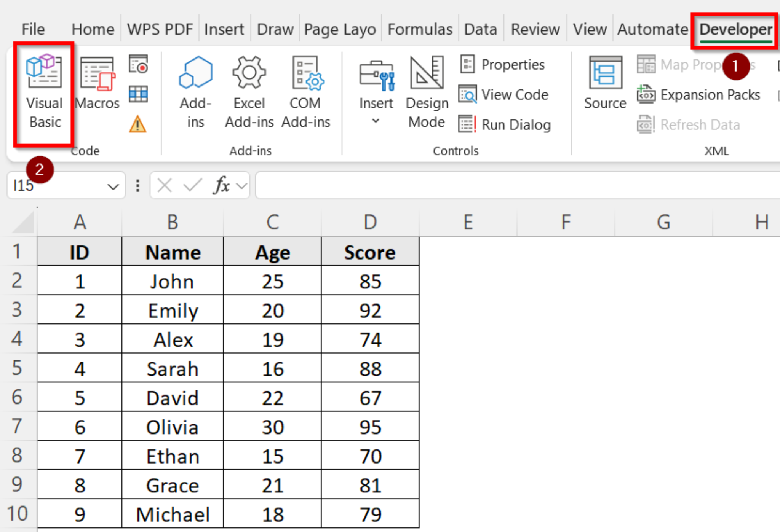Switch to the Insert ribbon tab

[x=224, y=29]
